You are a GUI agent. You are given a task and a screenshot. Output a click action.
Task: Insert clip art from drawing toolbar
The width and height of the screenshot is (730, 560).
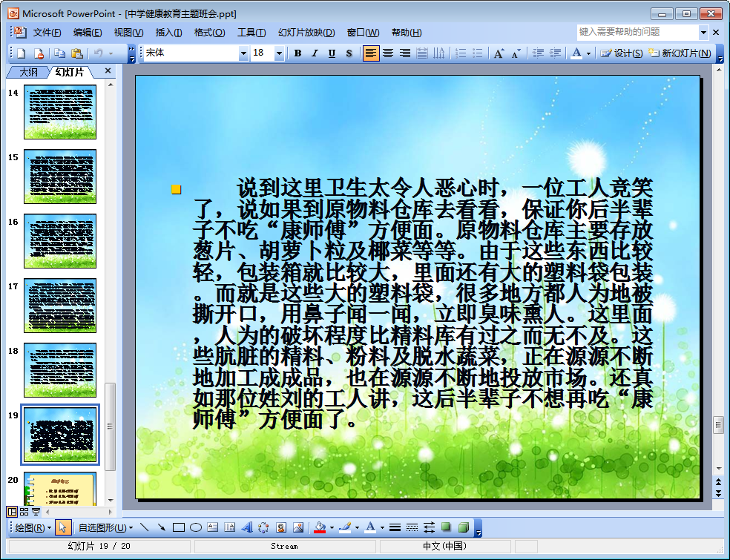pyautogui.click(x=280, y=527)
